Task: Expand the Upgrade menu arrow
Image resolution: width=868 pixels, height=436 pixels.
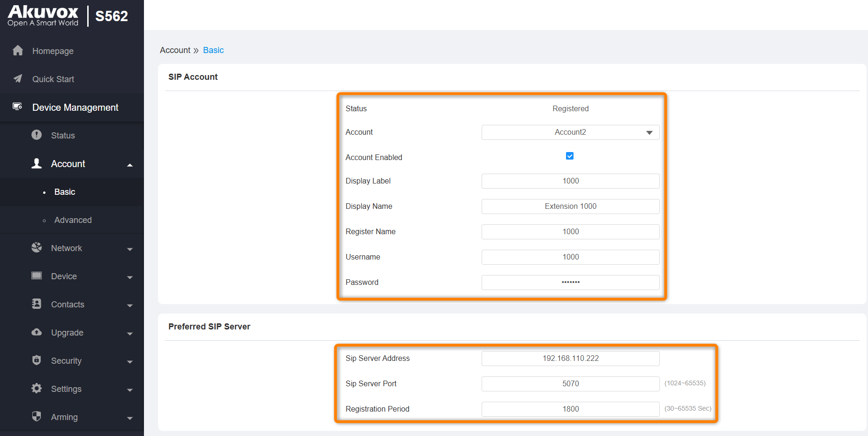Action: coord(130,334)
